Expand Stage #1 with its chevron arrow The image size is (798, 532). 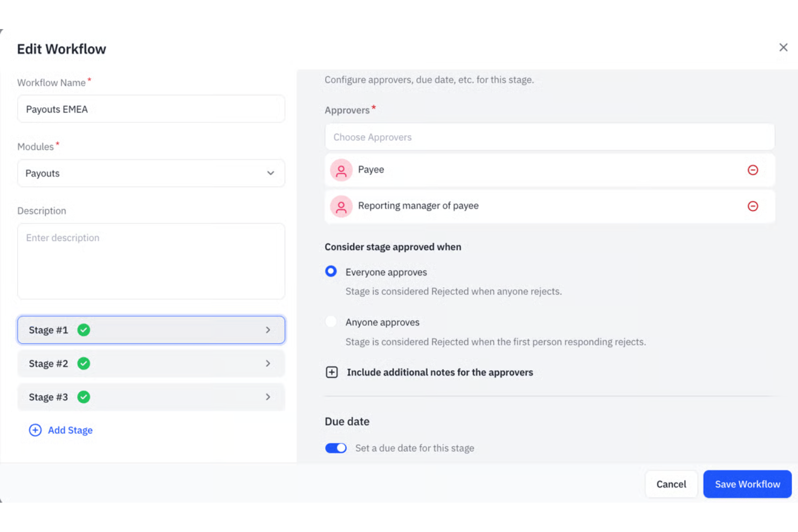pos(268,330)
